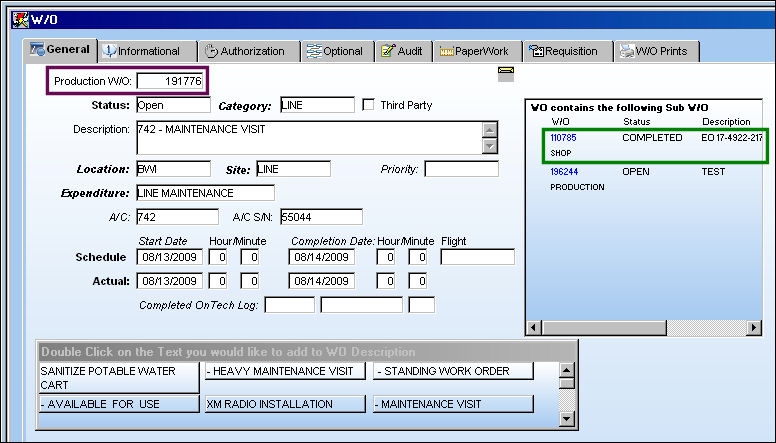
Task: Click the Schedule Completion Date field
Action: [321, 257]
